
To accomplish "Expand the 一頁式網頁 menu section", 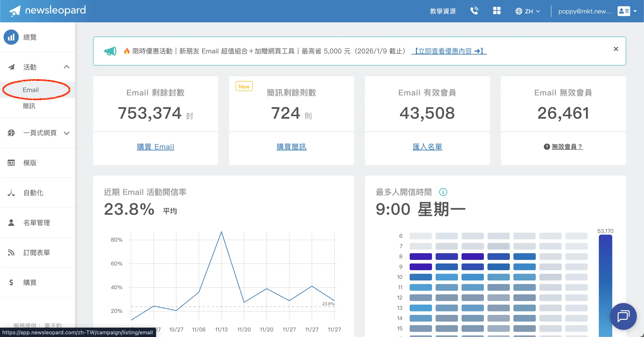I will pos(66,133).
